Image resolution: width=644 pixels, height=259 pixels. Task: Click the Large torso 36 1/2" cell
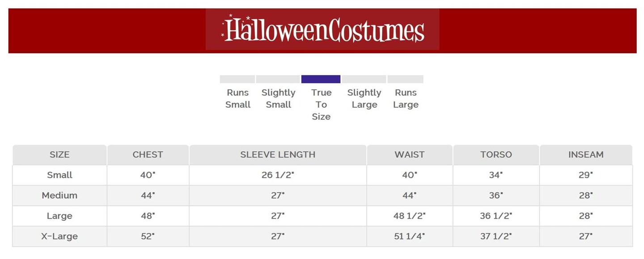(x=496, y=216)
